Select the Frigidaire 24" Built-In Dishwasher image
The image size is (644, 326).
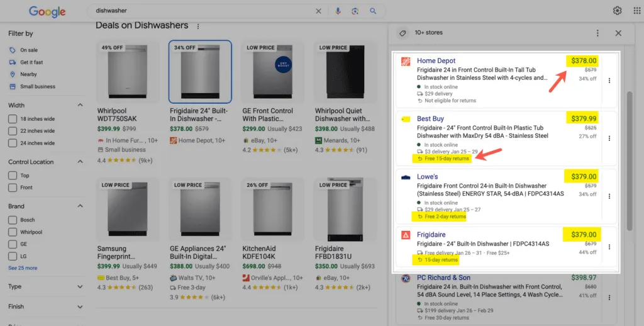pos(201,72)
